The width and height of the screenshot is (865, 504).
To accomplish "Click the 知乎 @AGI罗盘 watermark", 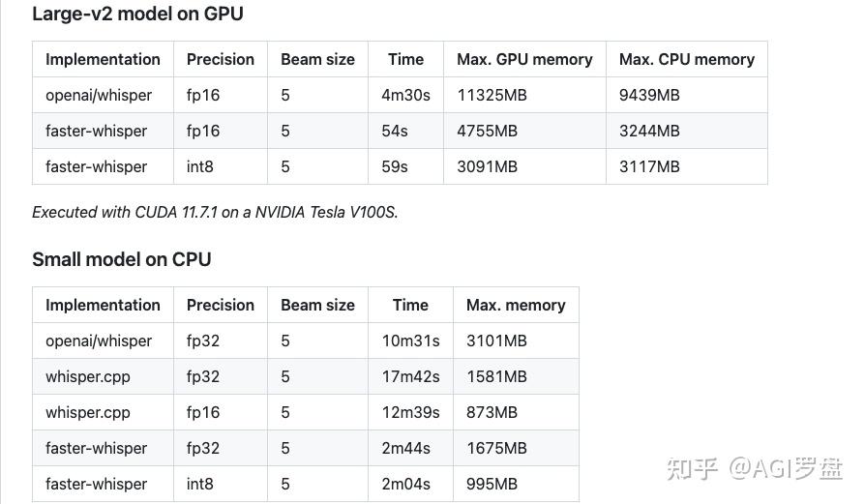I will click(x=753, y=469).
